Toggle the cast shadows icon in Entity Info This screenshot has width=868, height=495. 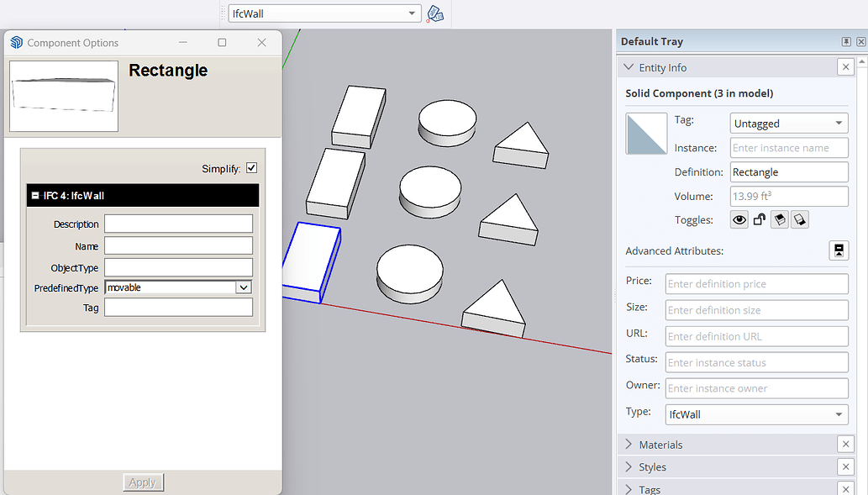(x=779, y=219)
